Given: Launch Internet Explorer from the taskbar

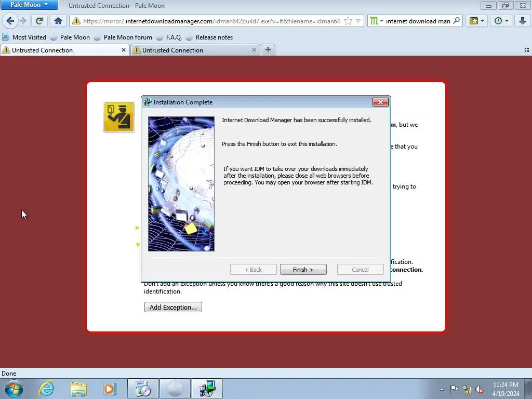Looking at the screenshot, I should [46, 389].
